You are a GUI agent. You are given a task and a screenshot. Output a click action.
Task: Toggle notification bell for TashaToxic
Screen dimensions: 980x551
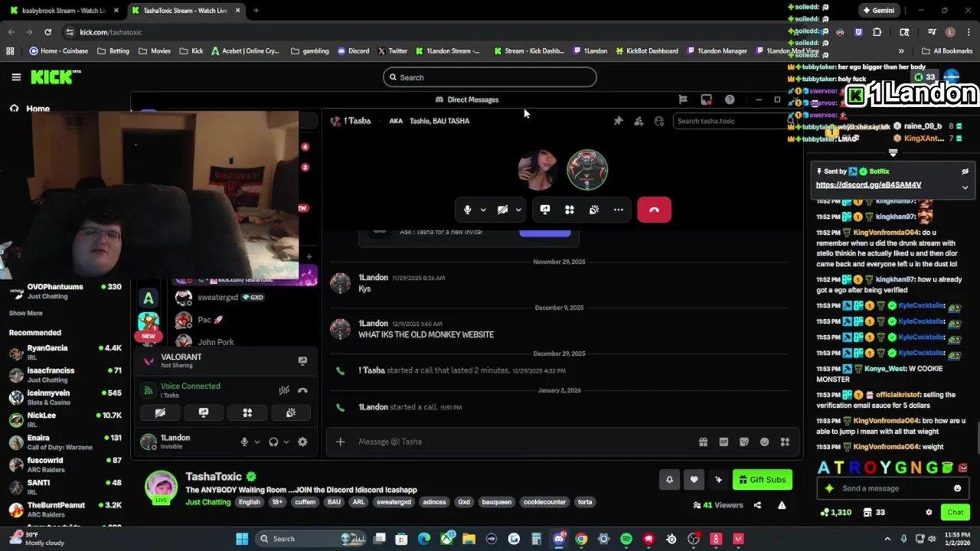tap(669, 480)
